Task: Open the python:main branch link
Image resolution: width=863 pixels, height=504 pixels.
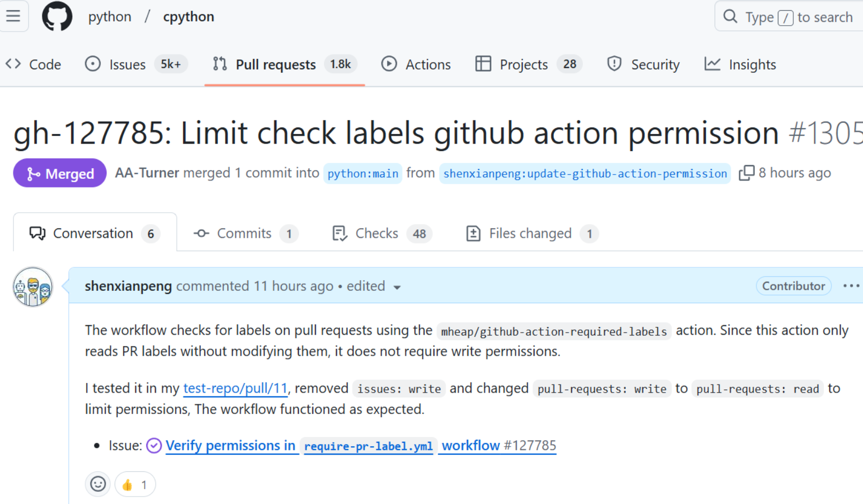Action: (x=363, y=174)
